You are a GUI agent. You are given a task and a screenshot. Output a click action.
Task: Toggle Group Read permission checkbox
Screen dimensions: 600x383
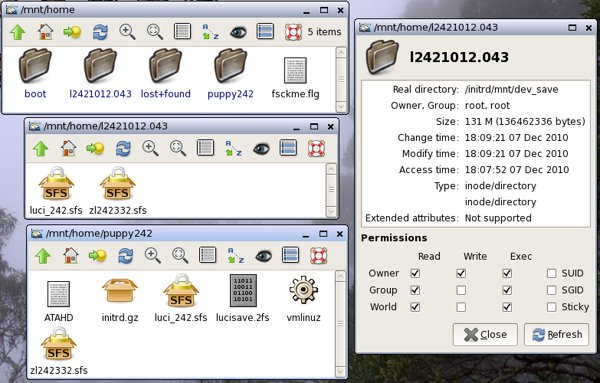415,290
